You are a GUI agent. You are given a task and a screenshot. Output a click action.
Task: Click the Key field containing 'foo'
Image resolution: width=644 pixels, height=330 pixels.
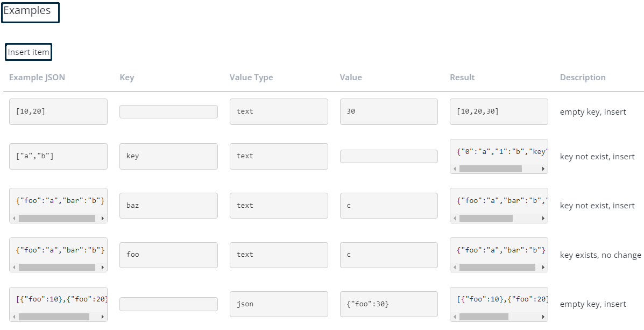168,255
